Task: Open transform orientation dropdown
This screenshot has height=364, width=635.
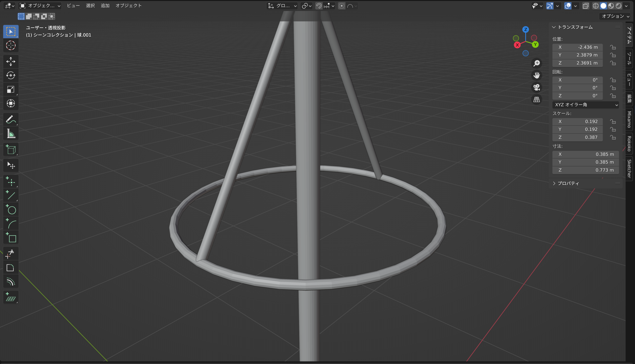Action: point(282,6)
